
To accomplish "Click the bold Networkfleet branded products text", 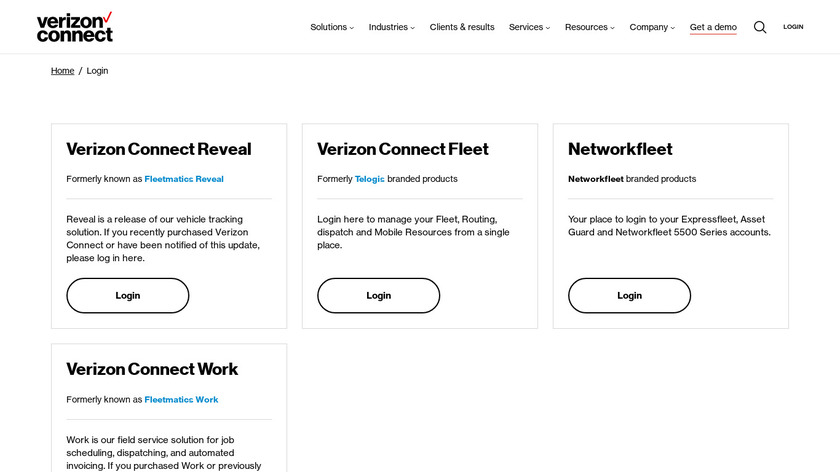I will point(596,179).
